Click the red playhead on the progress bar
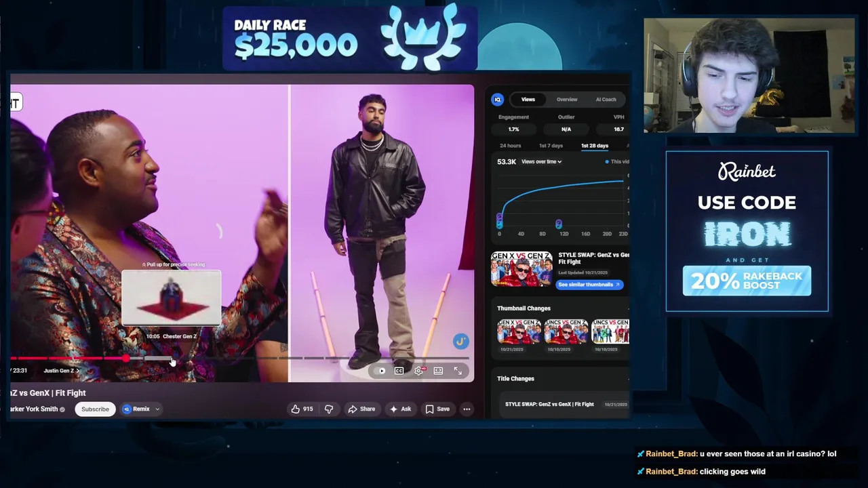This screenshot has height=488, width=868. [126, 358]
